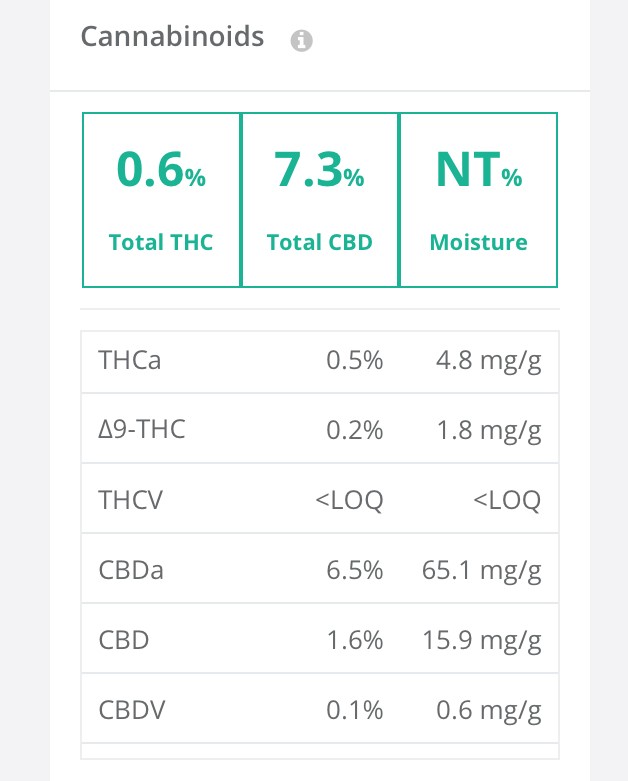
Task: Click the CBDa 65.1 mg/g value
Action: click(482, 571)
